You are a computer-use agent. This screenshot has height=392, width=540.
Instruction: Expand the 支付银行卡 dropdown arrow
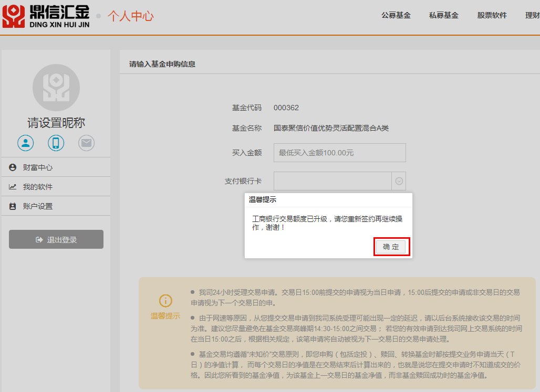point(399,181)
